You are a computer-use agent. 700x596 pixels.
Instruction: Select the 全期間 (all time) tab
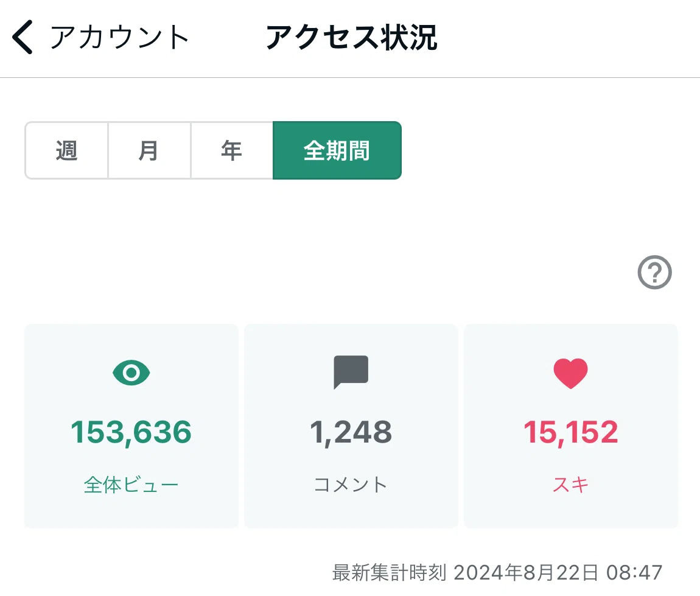pos(337,150)
